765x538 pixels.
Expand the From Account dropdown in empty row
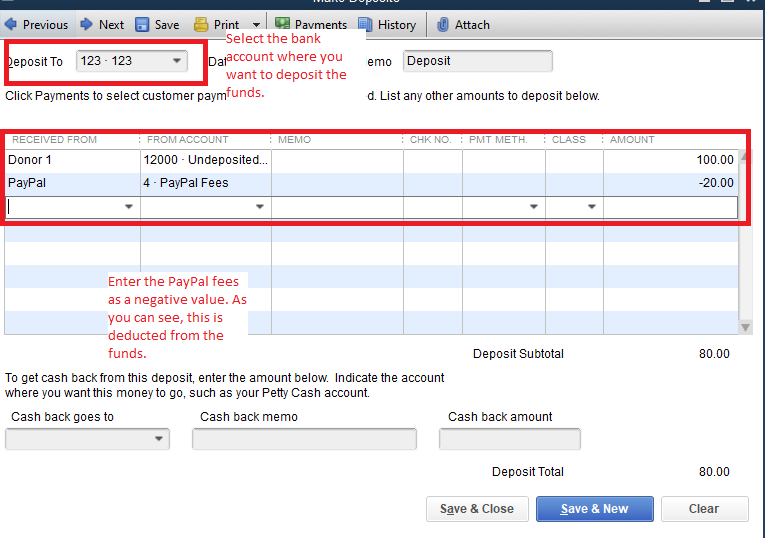pyautogui.click(x=260, y=207)
